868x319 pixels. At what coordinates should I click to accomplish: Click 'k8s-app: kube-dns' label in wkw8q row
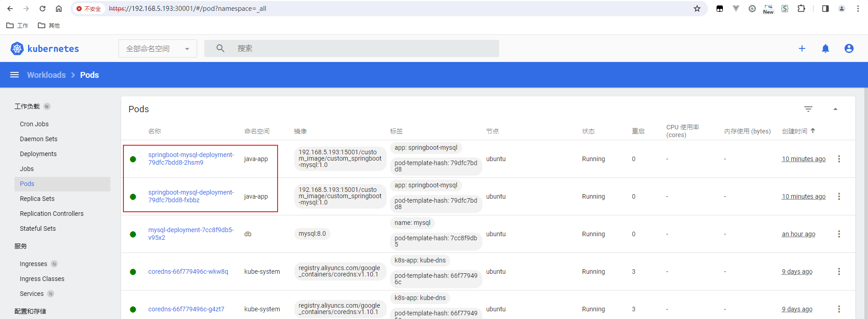(420, 260)
